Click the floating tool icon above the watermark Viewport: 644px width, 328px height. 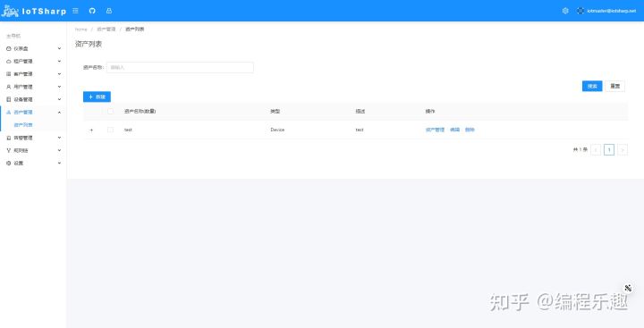tap(628, 288)
